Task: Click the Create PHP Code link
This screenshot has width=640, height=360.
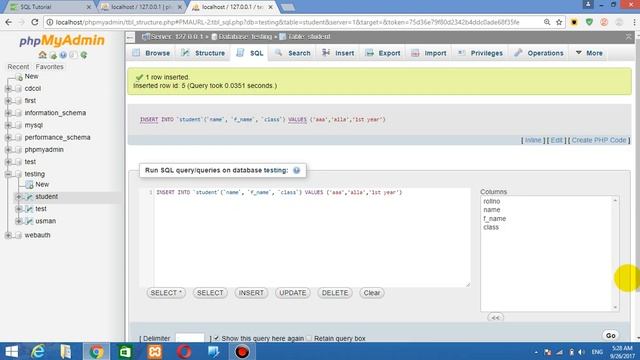Action: (x=599, y=140)
